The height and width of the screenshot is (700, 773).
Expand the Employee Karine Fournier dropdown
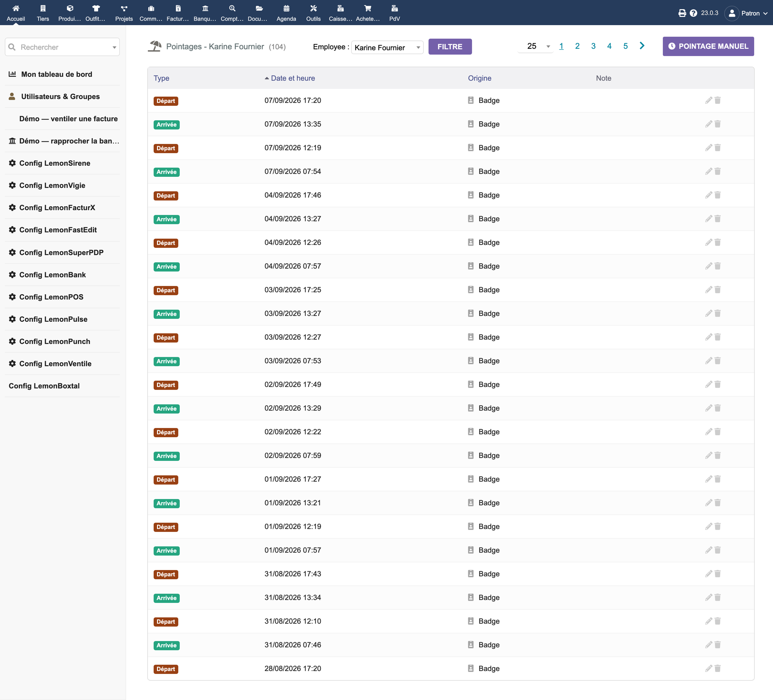387,47
